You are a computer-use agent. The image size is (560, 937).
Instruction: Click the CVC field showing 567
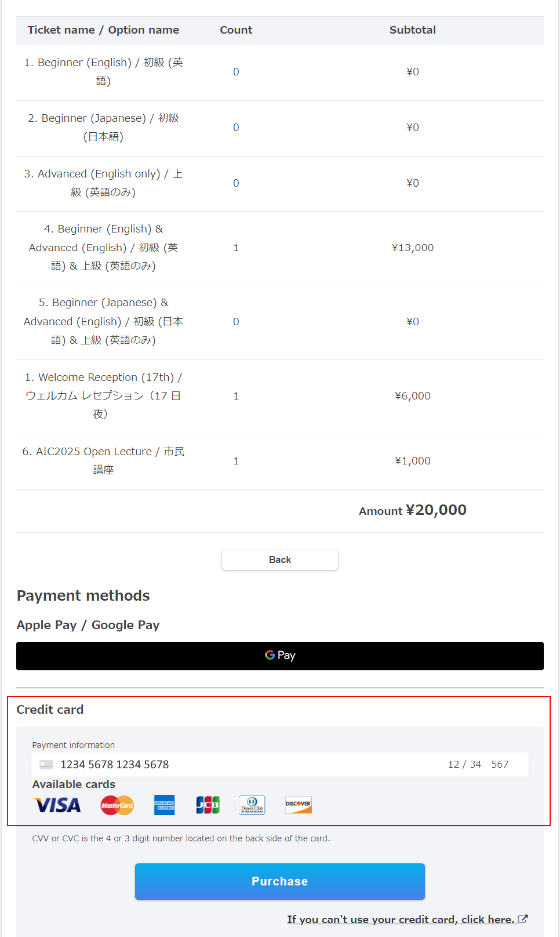point(500,765)
